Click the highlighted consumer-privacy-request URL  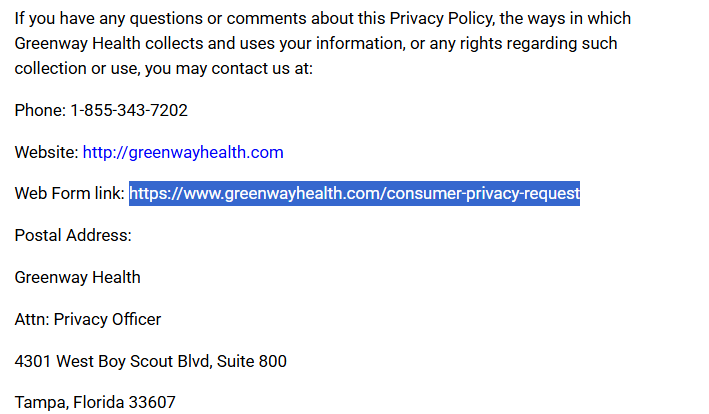coord(354,193)
